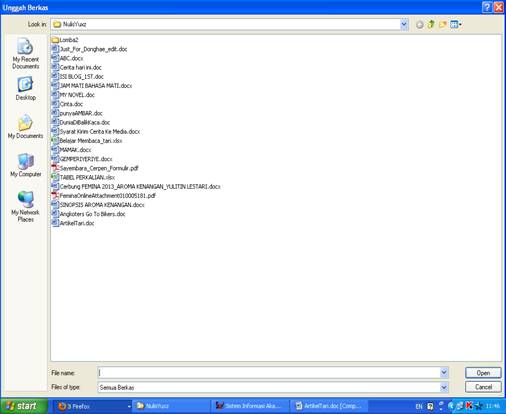Click the Up One Level folder icon
The height and width of the screenshot is (414, 506).
point(431,24)
